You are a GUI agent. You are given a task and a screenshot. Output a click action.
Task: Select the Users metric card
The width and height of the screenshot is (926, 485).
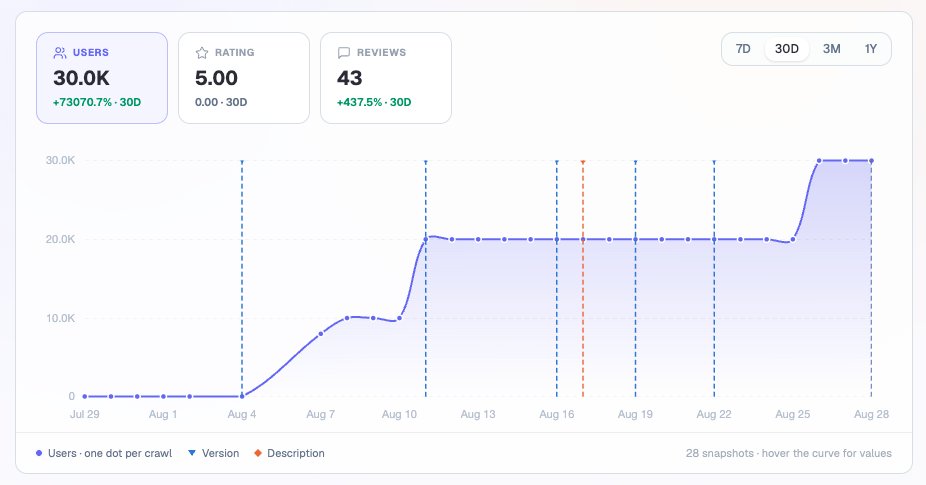pyautogui.click(x=102, y=78)
